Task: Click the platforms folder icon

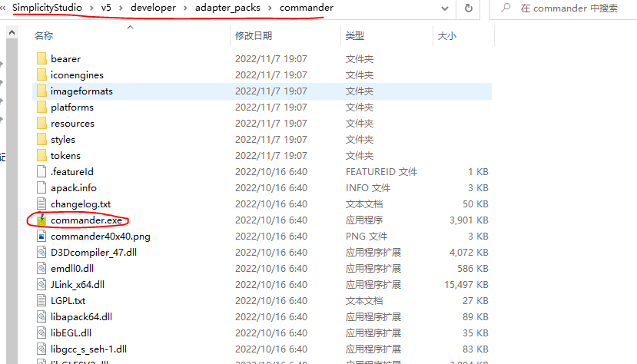Action: pos(41,108)
